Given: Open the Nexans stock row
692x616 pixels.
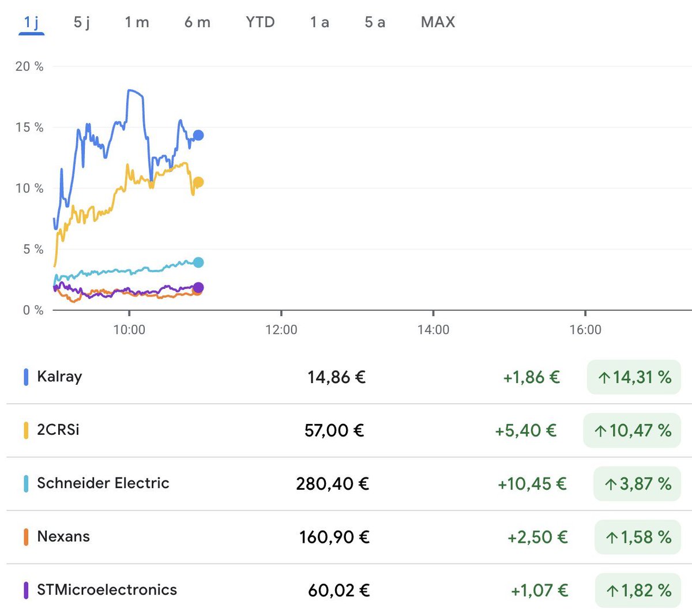Looking at the screenshot, I should 349,537.
